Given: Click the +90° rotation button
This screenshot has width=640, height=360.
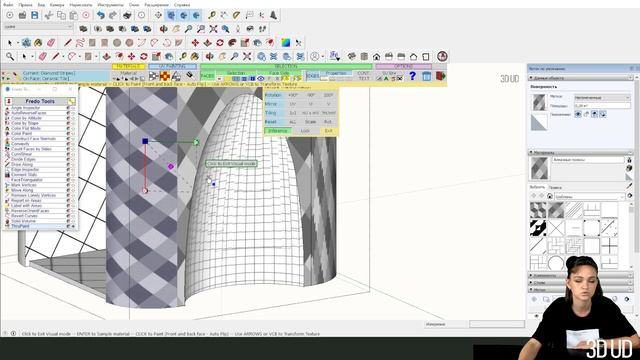Looking at the screenshot, I should (x=293, y=95).
